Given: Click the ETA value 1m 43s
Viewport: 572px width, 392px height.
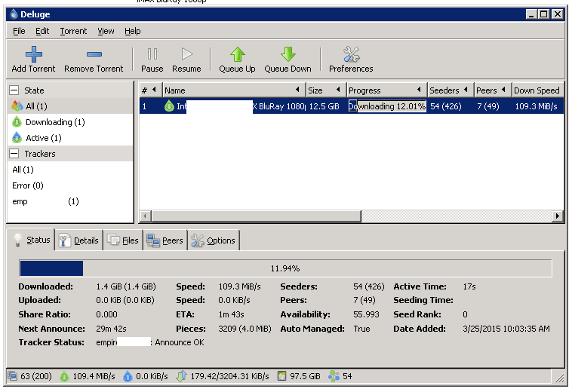Looking at the screenshot, I should [231, 314].
